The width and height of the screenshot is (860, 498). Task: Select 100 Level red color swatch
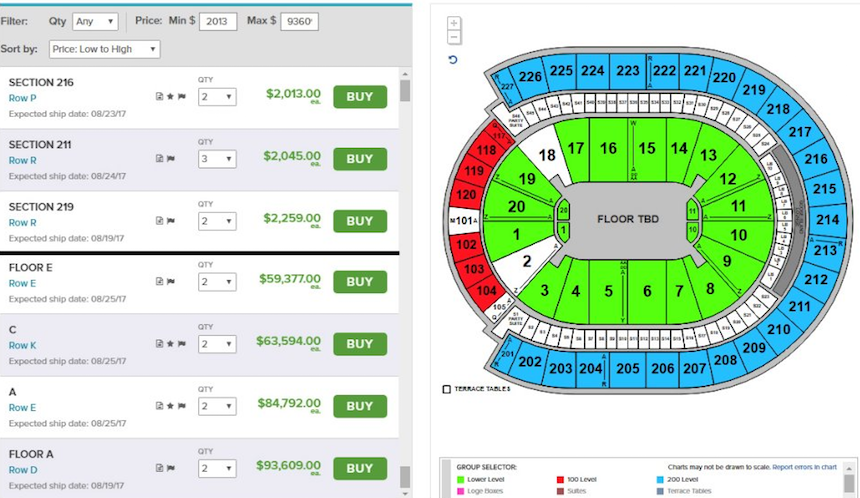tap(559, 480)
